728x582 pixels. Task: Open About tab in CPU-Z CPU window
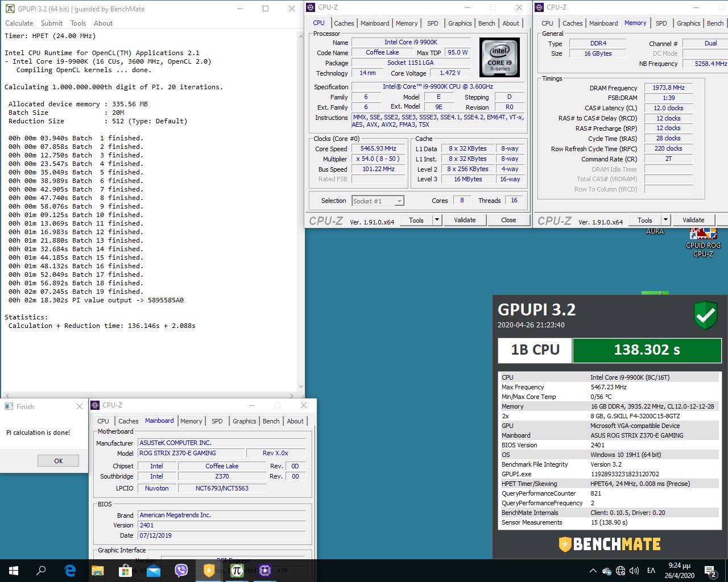pos(511,23)
